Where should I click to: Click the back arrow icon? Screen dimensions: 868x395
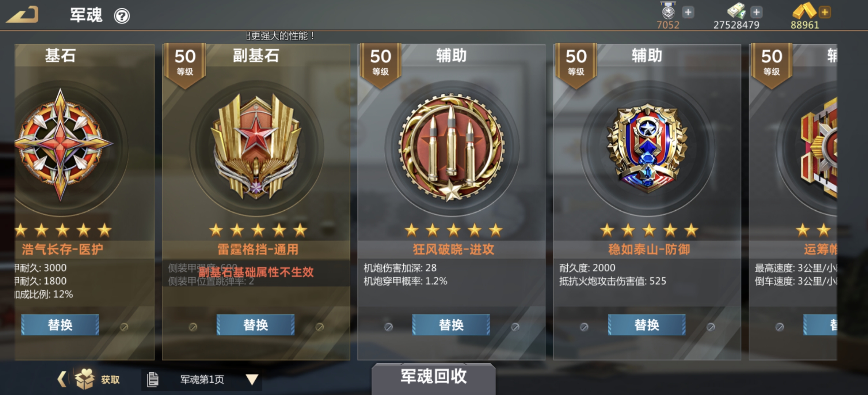[x=22, y=15]
